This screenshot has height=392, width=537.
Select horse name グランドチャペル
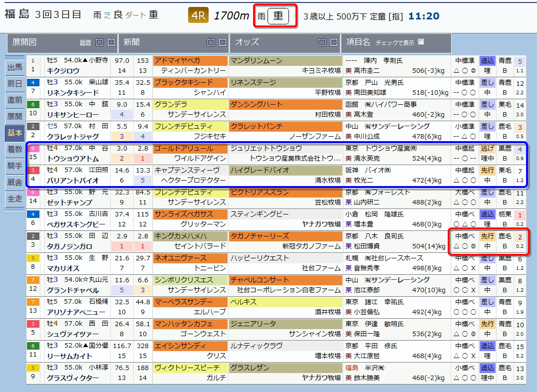72,290
